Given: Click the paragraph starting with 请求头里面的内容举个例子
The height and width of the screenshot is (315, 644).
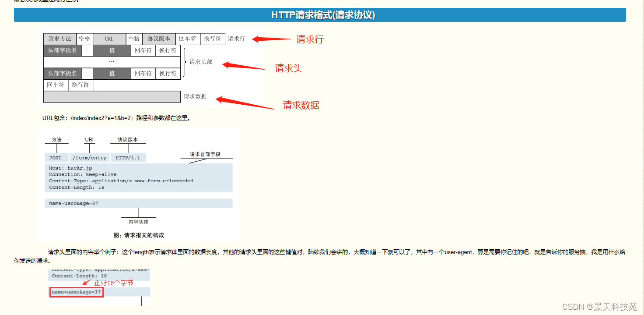Looking at the screenshot, I should coord(320,256).
